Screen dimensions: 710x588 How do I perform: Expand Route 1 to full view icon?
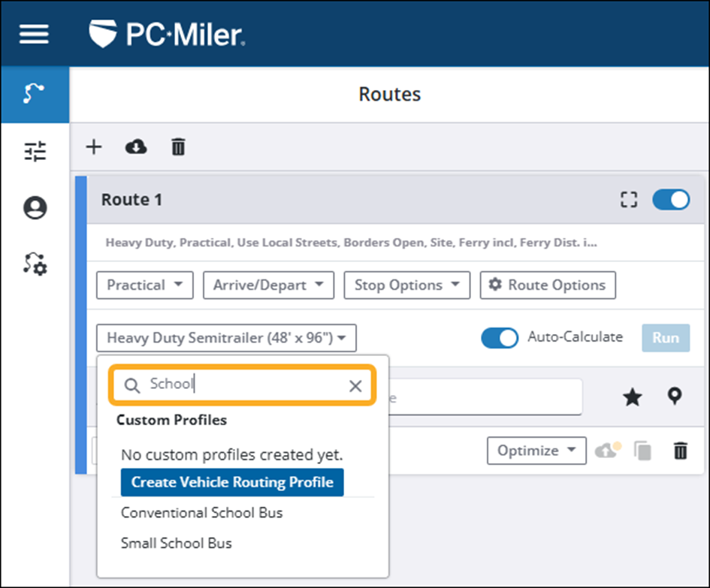tap(629, 200)
